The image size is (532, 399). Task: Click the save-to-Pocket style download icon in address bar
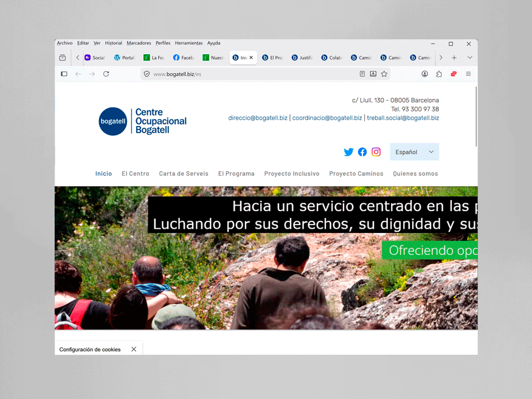point(373,74)
